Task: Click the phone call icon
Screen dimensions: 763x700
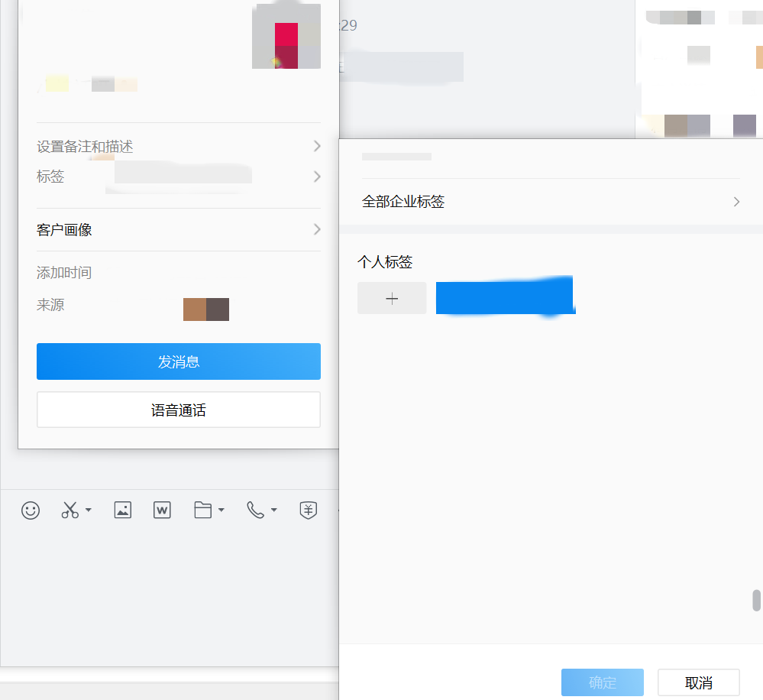Action: (255, 510)
